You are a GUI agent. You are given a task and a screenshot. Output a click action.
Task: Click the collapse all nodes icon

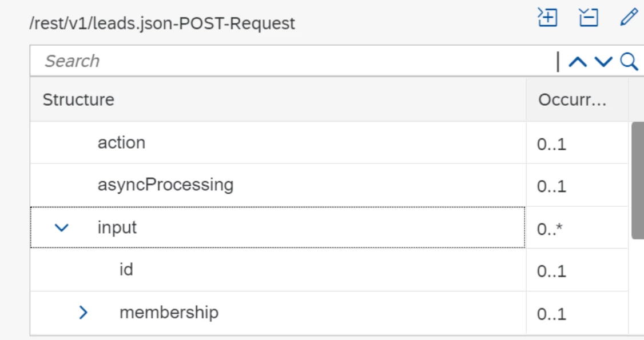coord(589,18)
